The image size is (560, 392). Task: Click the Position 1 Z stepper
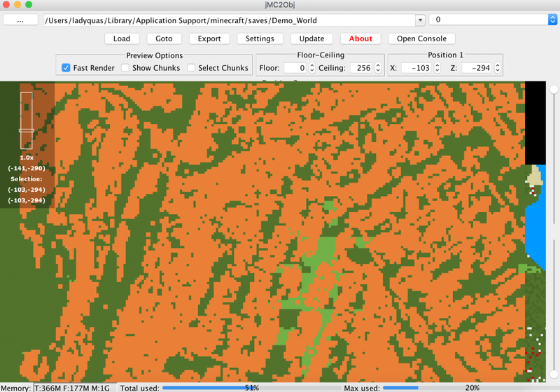coord(497,68)
